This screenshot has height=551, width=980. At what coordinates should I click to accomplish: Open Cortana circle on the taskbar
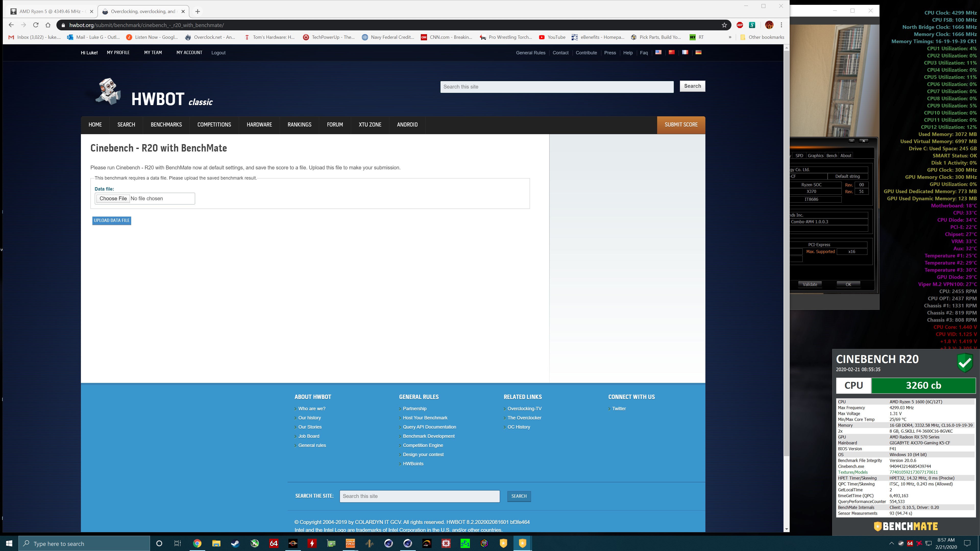(159, 543)
